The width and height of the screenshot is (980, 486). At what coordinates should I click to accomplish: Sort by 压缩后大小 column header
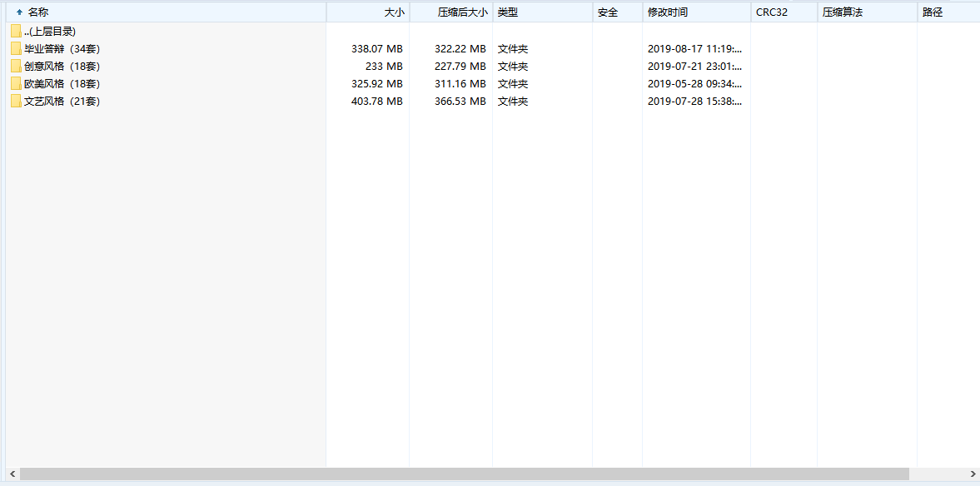pyautogui.click(x=462, y=12)
